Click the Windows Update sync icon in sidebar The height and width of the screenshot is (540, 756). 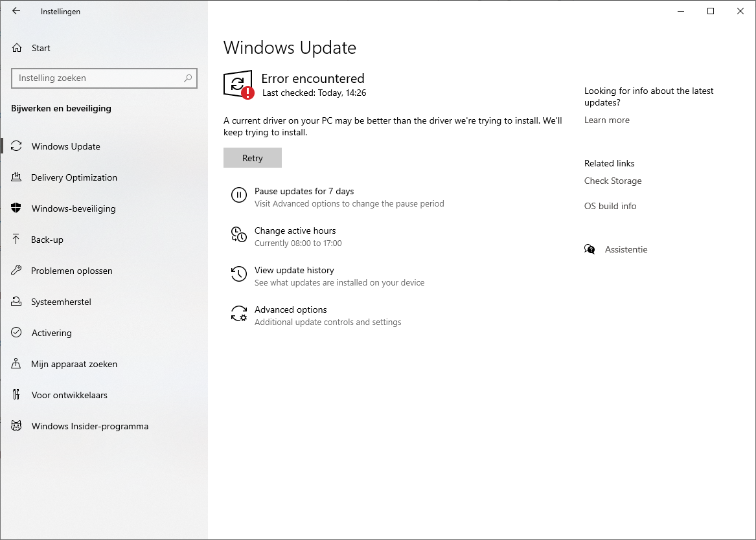pos(16,146)
